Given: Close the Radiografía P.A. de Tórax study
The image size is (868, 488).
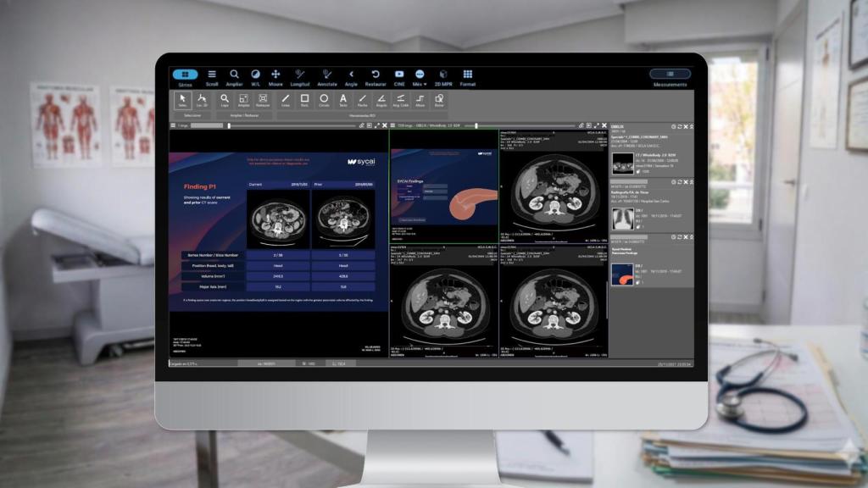Looking at the screenshot, I should pyautogui.click(x=686, y=181).
